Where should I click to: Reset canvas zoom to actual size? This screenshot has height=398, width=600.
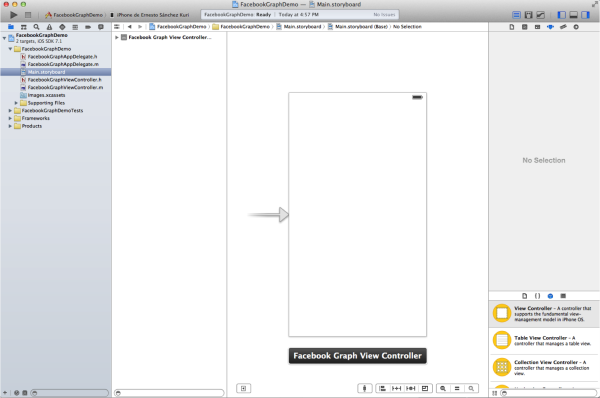click(x=457, y=388)
